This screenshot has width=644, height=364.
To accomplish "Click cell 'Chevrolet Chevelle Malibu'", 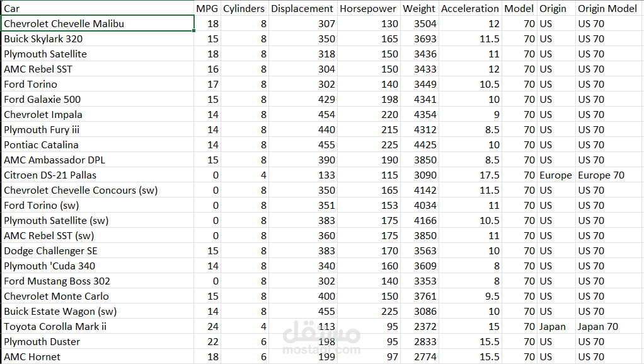I will [98, 23].
